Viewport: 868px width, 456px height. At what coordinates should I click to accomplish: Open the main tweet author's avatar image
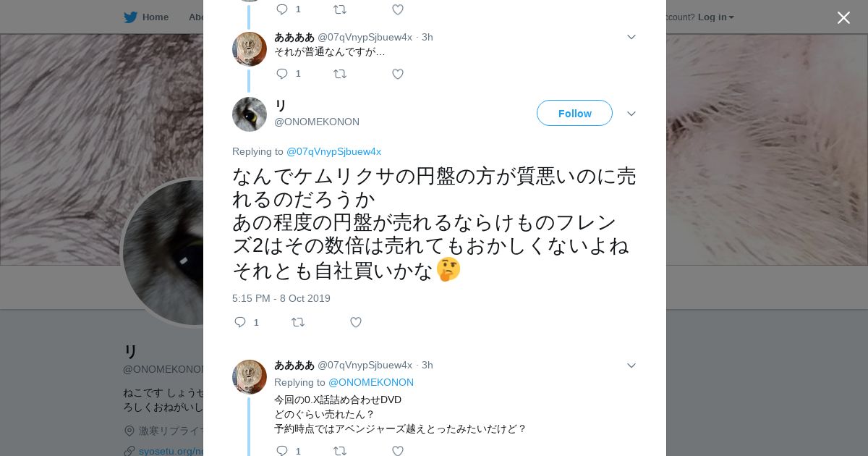(x=250, y=114)
